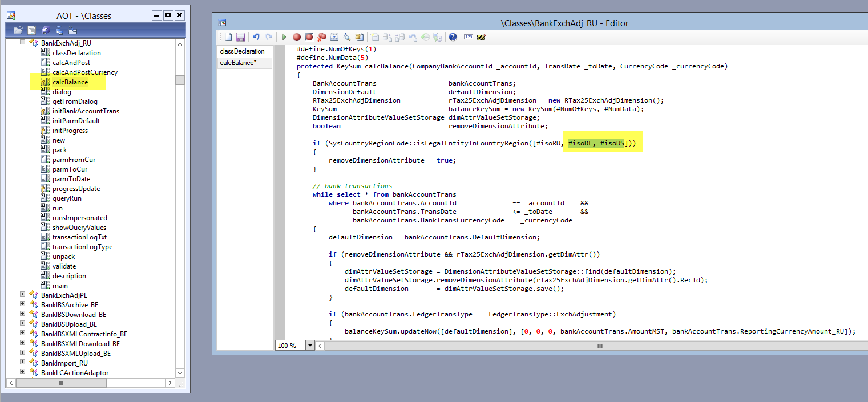Select the initBankAccountTrans method in tree
The image size is (868, 402).
(x=86, y=111)
